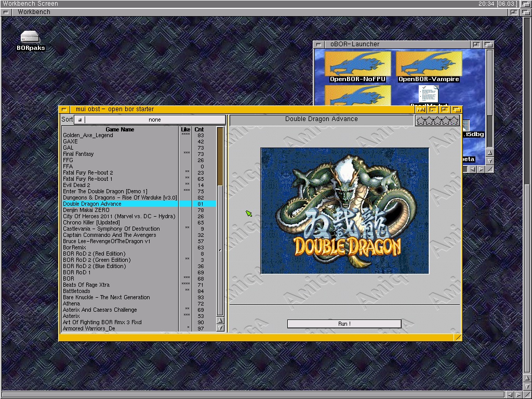
Task: Open the BORpaks disk icon
Action: tap(31, 38)
